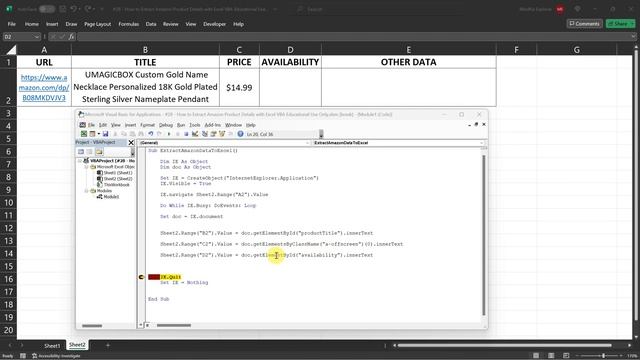This screenshot has width=640, height=360.
Task: Click the View Microsoft Excel icon in VBA toolbar
Action: pos(84,134)
